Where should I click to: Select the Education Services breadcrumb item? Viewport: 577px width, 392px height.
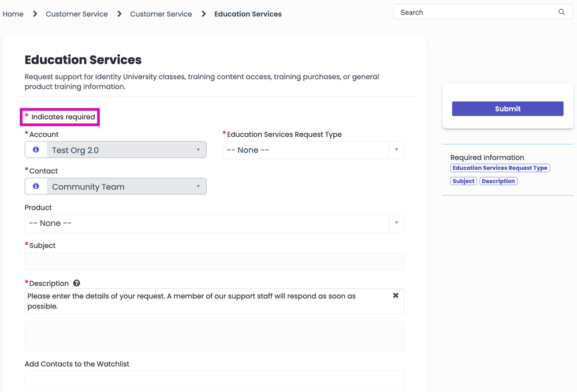[x=248, y=14]
